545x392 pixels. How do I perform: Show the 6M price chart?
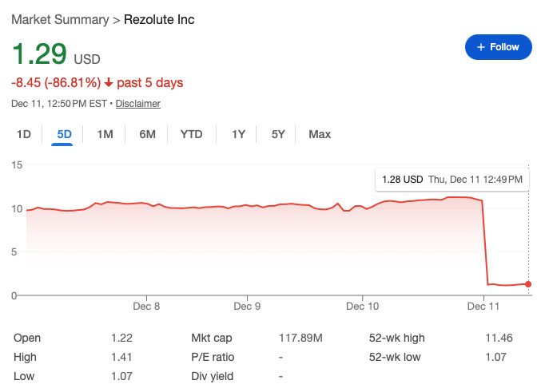click(x=147, y=134)
